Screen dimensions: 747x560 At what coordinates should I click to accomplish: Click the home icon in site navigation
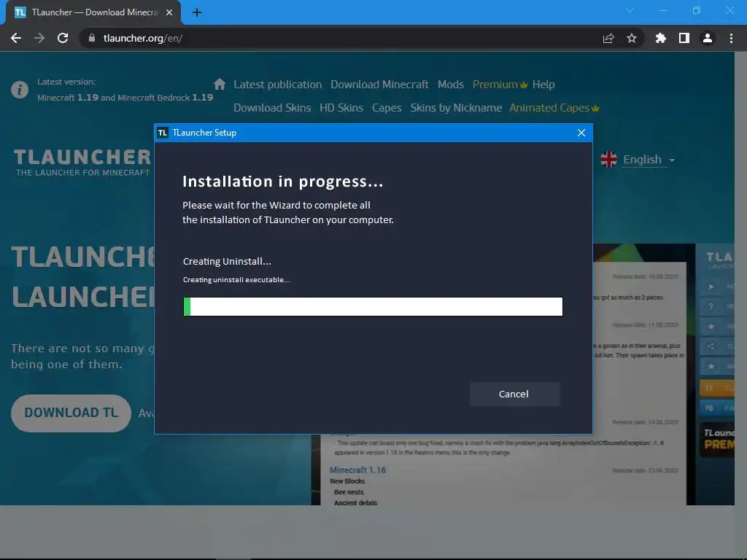(219, 85)
